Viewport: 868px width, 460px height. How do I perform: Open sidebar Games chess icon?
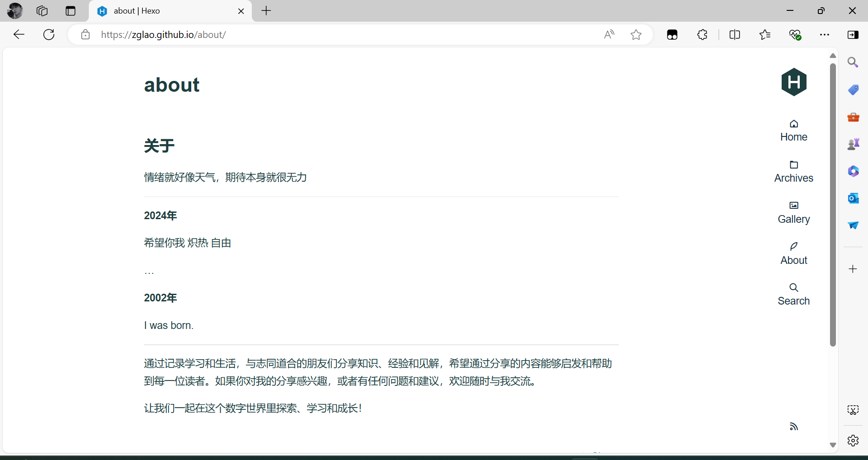click(853, 144)
